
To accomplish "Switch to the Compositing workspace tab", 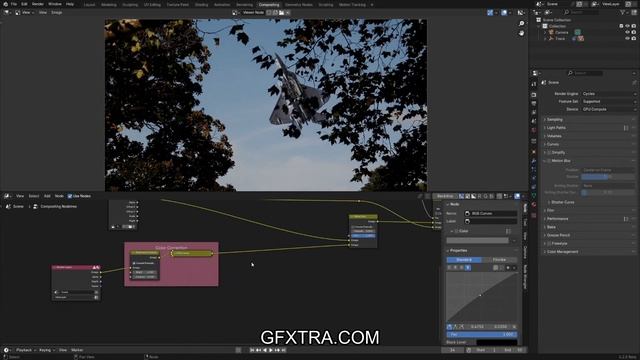I will click(x=269, y=4).
